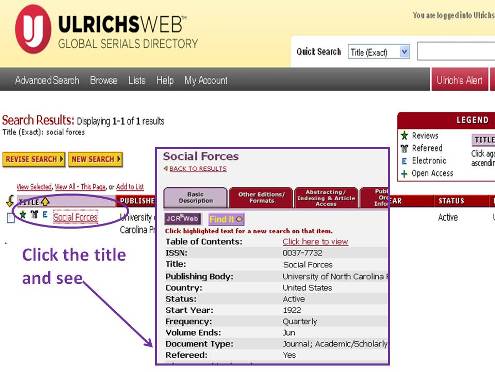
Task: Click the Find It button
Action: coord(226,219)
